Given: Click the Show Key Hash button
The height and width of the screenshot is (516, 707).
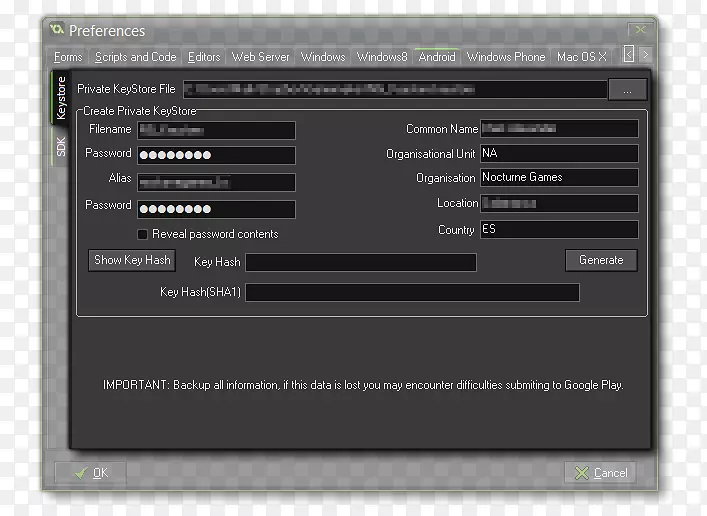Looking at the screenshot, I should click(132, 260).
